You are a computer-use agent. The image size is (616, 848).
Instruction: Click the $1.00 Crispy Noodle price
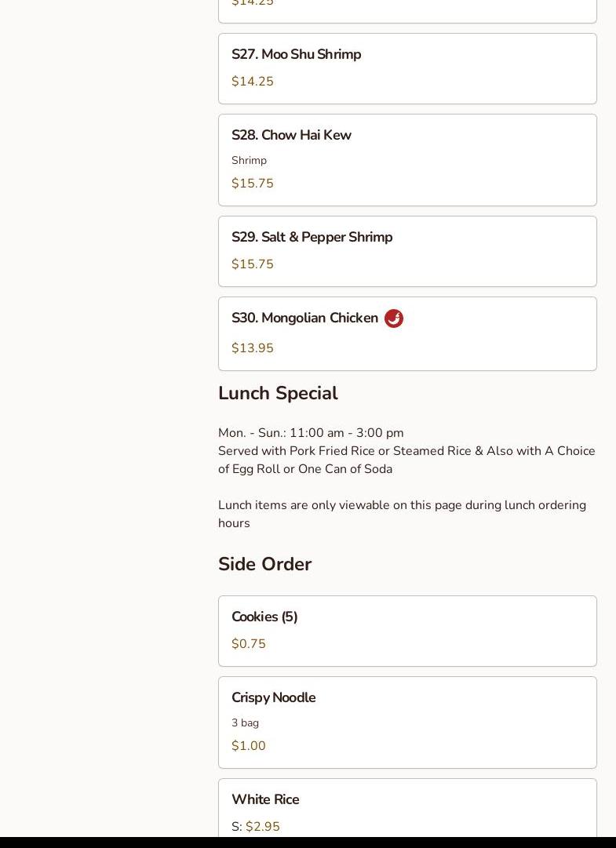pyautogui.click(x=249, y=746)
